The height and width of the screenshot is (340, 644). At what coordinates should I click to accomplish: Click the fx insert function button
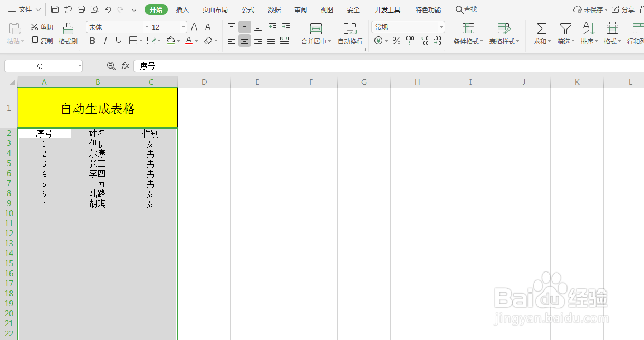(x=125, y=66)
